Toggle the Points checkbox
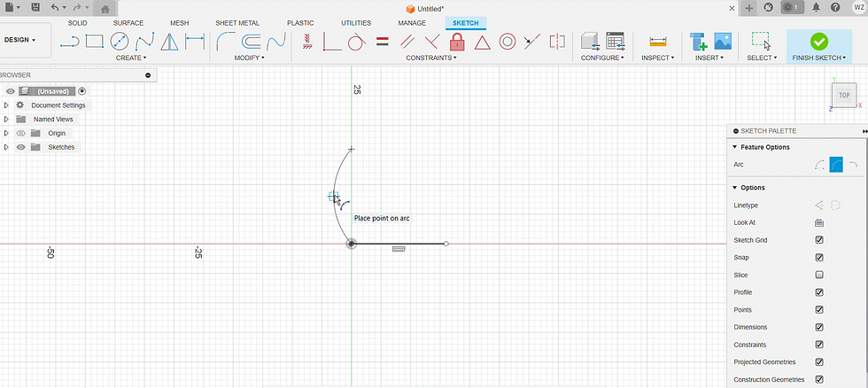Screen dimensions: 868x388 point(819,310)
